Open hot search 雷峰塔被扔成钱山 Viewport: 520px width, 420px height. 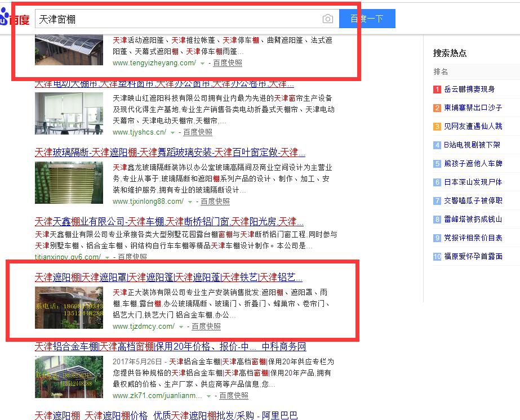(473, 219)
